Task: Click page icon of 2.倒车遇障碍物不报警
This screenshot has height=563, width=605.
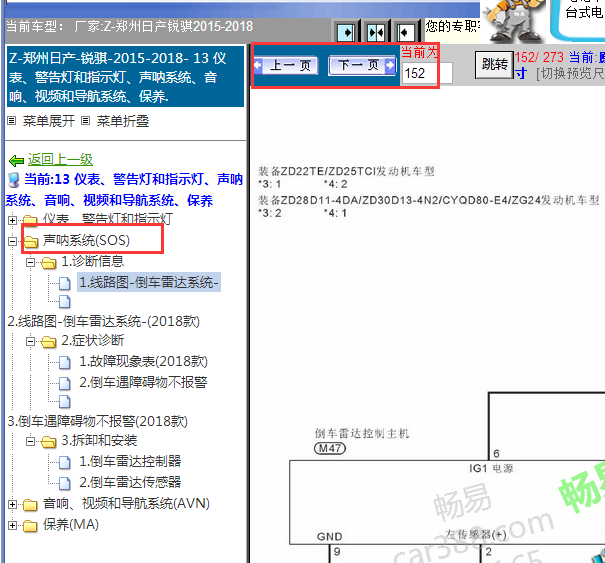Action: click(x=65, y=383)
